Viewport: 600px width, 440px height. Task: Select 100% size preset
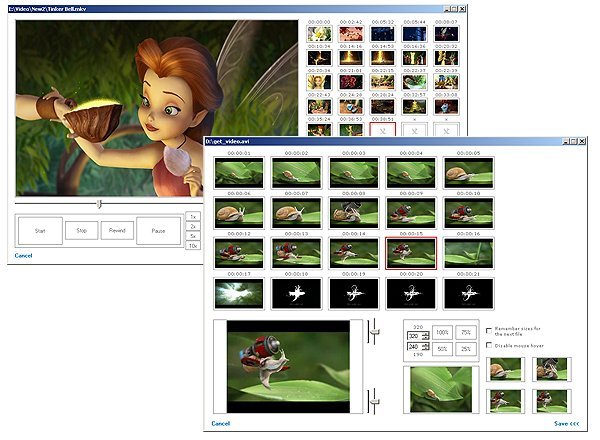[x=442, y=332]
